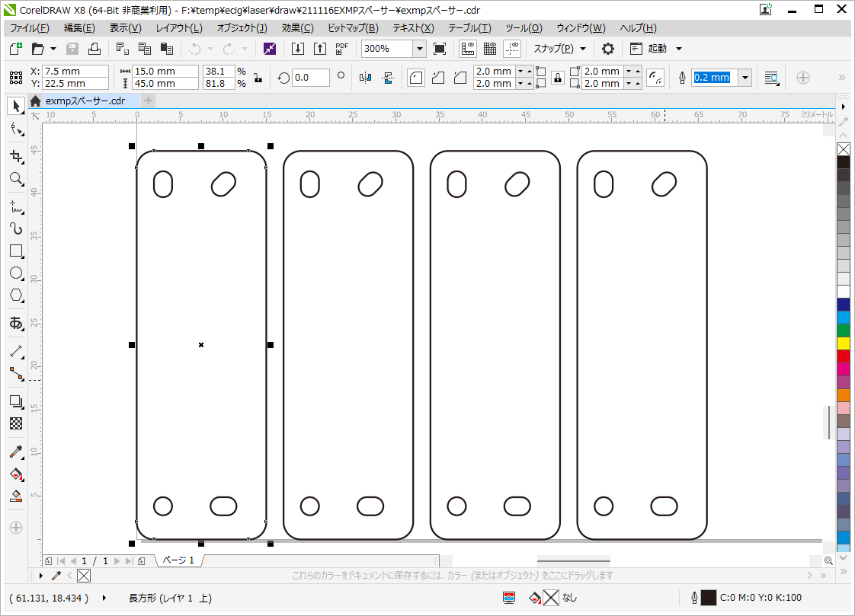855x616 pixels.
Task: Open the スナップ(P) snap dropdown
Action: click(x=559, y=49)
